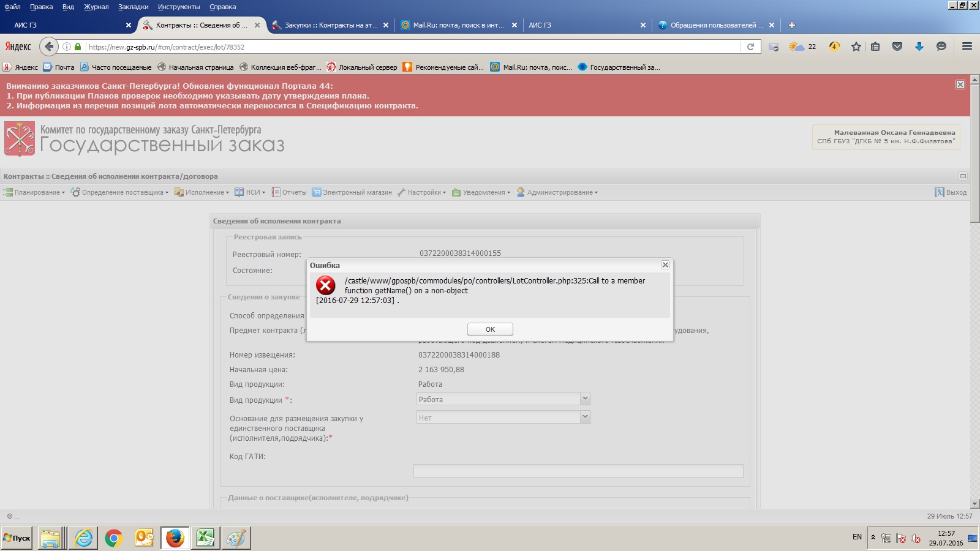Expand the Уведомления menu
The width and height of the screenshot is (980, 551).
click(x=481, y=192)
